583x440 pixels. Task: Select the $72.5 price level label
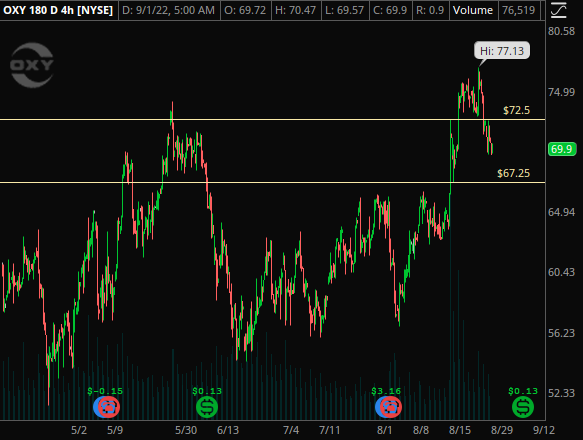(516, 110)
